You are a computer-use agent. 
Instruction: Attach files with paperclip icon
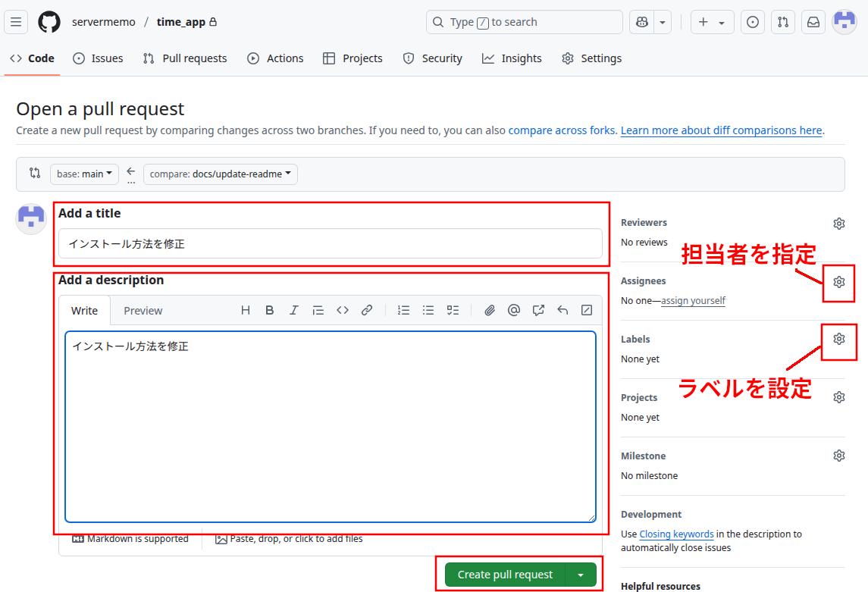tap(490, 310)
